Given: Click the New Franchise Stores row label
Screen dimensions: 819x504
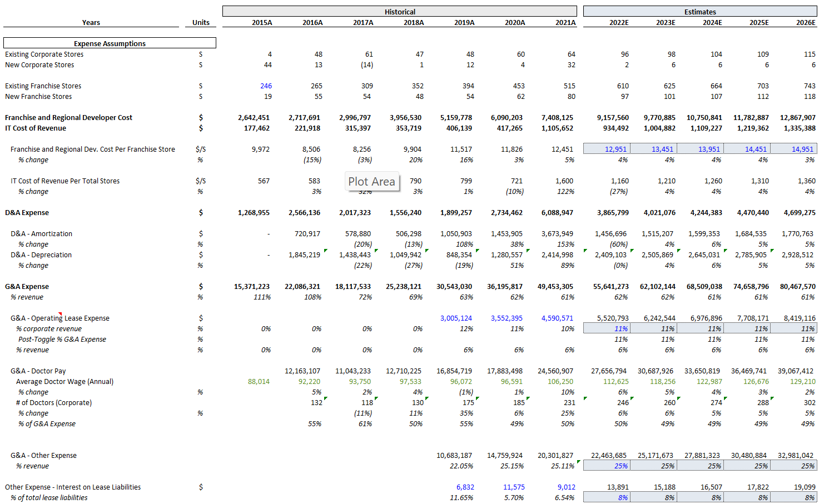Looking at the screenshot, I should coord(38,96).
